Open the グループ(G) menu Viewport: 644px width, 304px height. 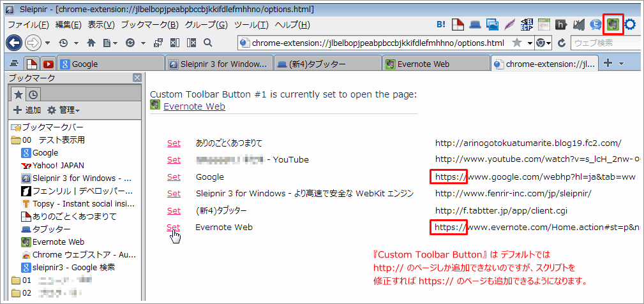tap(206, 25)
